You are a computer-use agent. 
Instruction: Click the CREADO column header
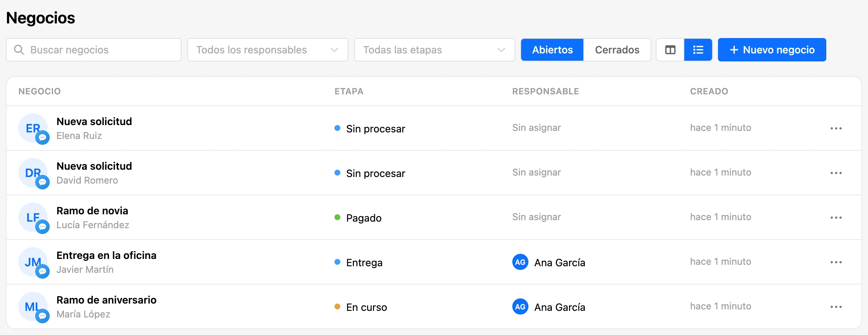[709, 91]
